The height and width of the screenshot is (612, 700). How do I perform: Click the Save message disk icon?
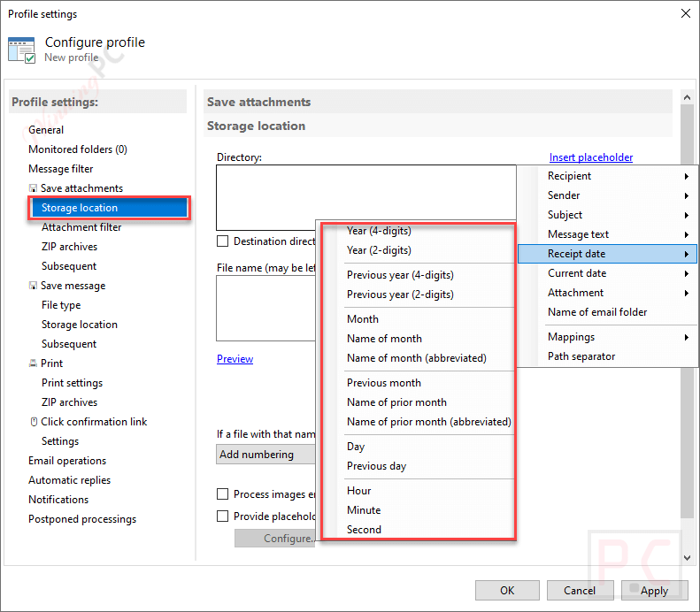point(33,286)
